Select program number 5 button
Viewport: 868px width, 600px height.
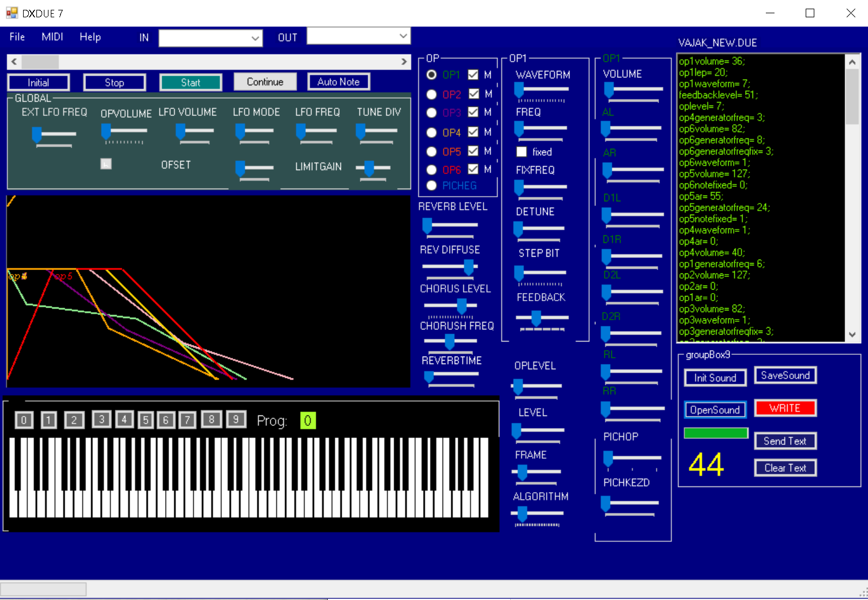pos(146,420)
